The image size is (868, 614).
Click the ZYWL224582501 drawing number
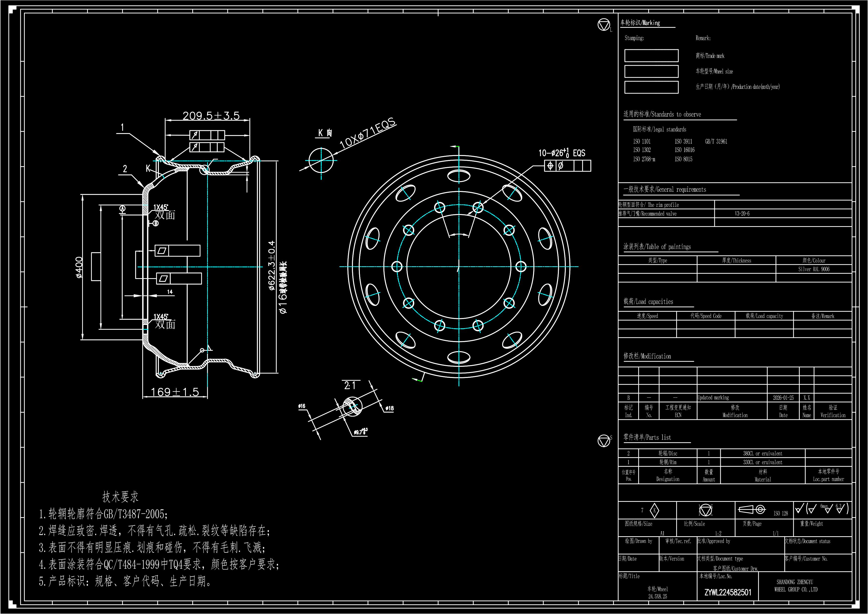728,592
